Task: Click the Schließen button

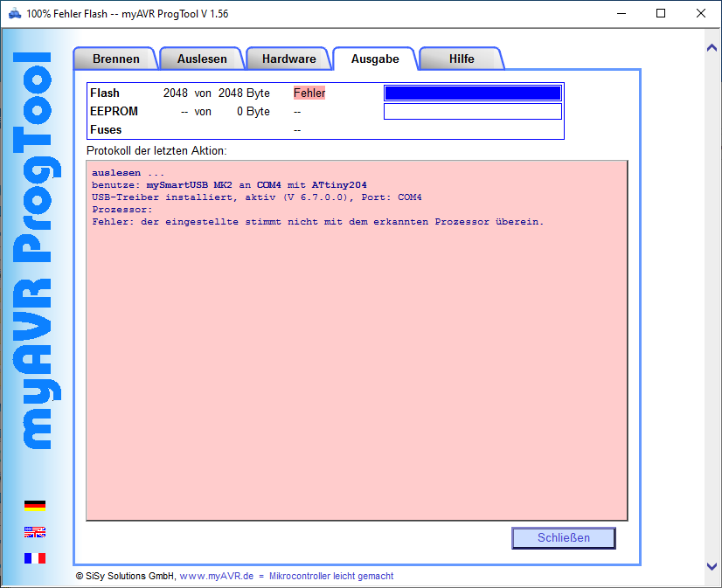Action: pos(564,538)
